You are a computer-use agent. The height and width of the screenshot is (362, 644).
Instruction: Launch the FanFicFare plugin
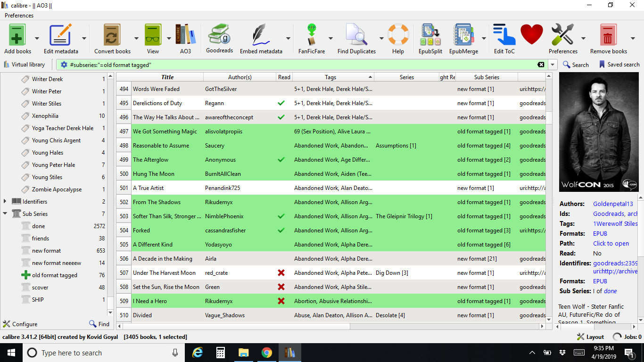[311, 36]
